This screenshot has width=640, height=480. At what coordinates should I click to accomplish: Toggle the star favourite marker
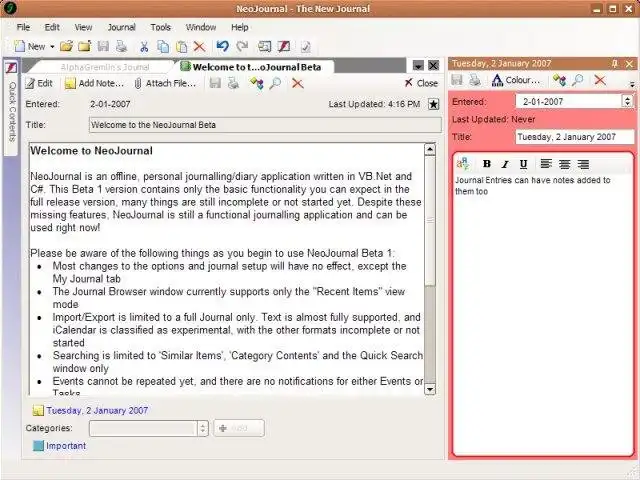(x=433, y=104)
